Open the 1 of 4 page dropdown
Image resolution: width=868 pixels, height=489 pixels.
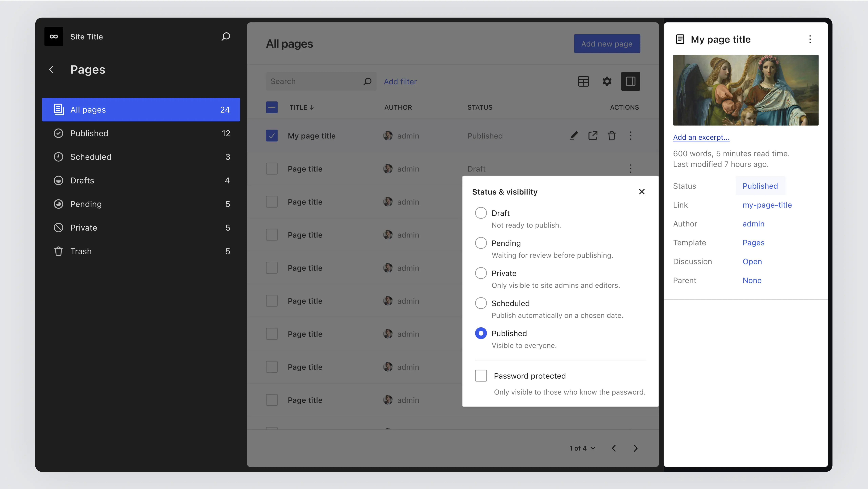(582, 448)
